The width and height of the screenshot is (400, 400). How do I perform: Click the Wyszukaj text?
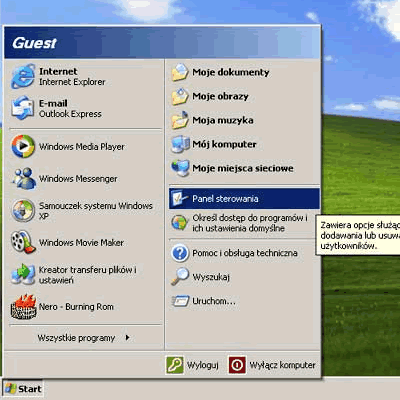pyautogui.click(x=211, y=277)
